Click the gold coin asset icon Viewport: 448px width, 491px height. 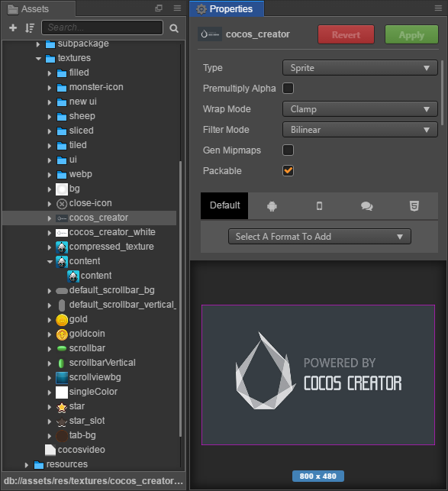coord(62,320)
